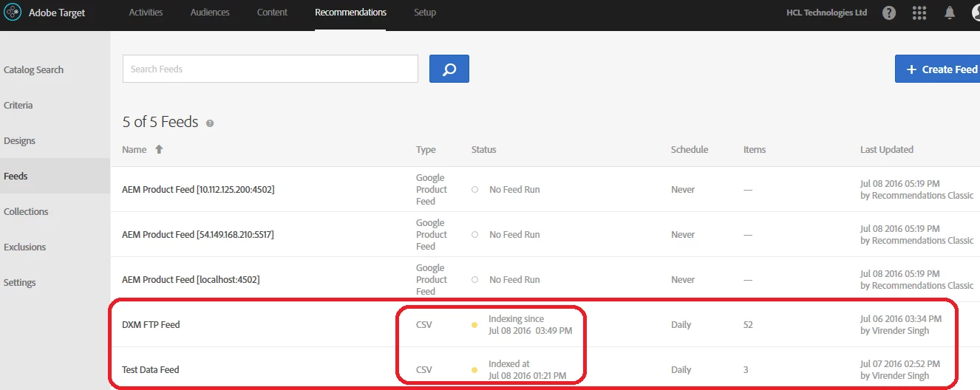Click status circle for AEM 10.112.125.200:4502 feed
This screenshot has width=980, height=390.
coord(474,190)
